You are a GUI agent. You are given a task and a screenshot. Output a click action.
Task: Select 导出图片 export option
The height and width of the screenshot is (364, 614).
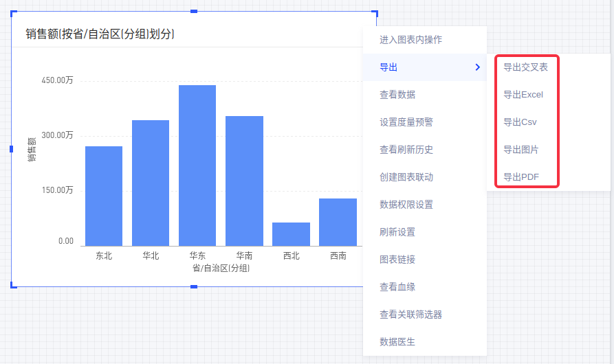click(521, 150)
